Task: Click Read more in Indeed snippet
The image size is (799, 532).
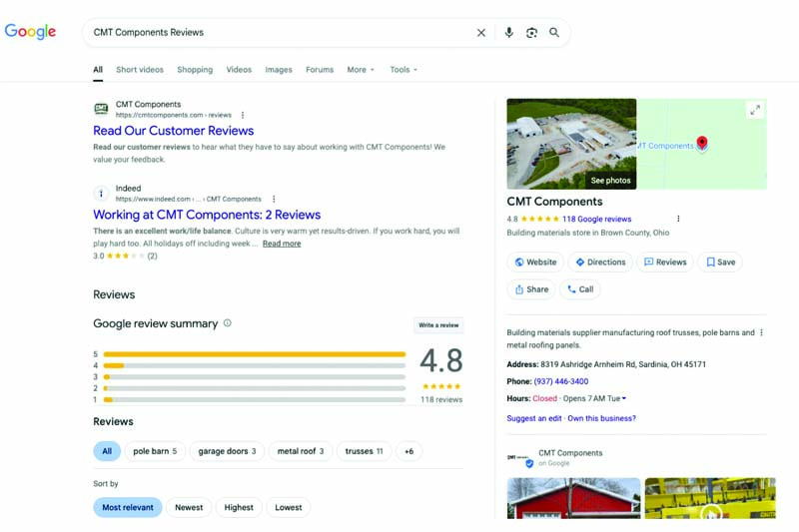Action: [282, 244]
